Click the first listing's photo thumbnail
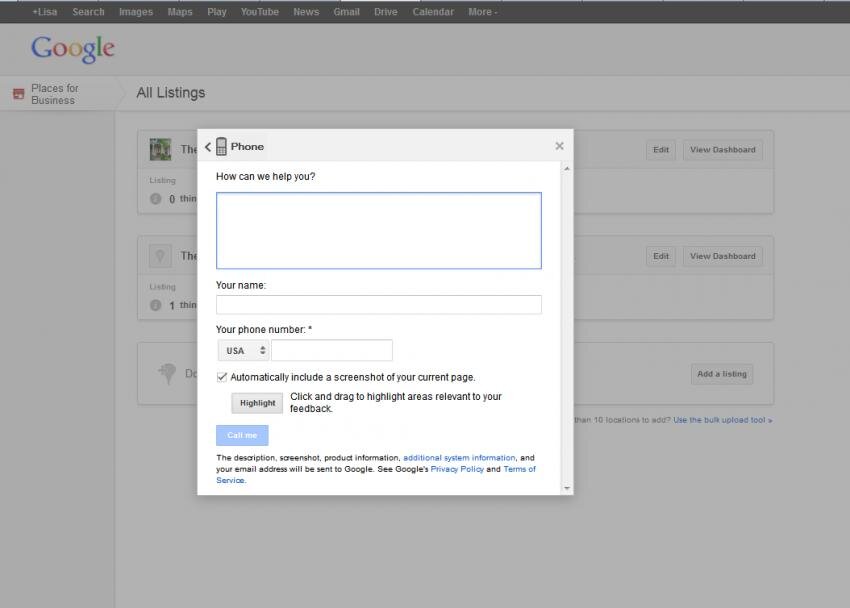Viewport: 850px width, 608px height. [x=160, y=149]
